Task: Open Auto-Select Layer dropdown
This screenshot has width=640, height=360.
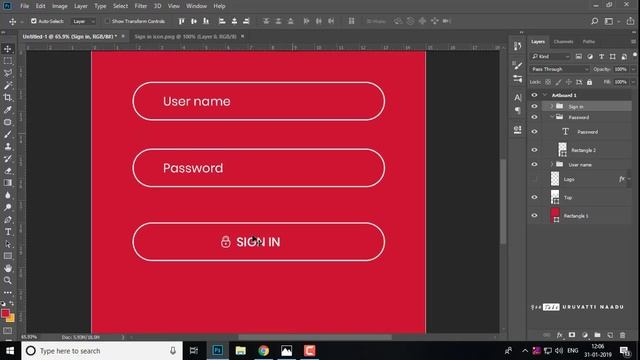Action: (83, 21)
